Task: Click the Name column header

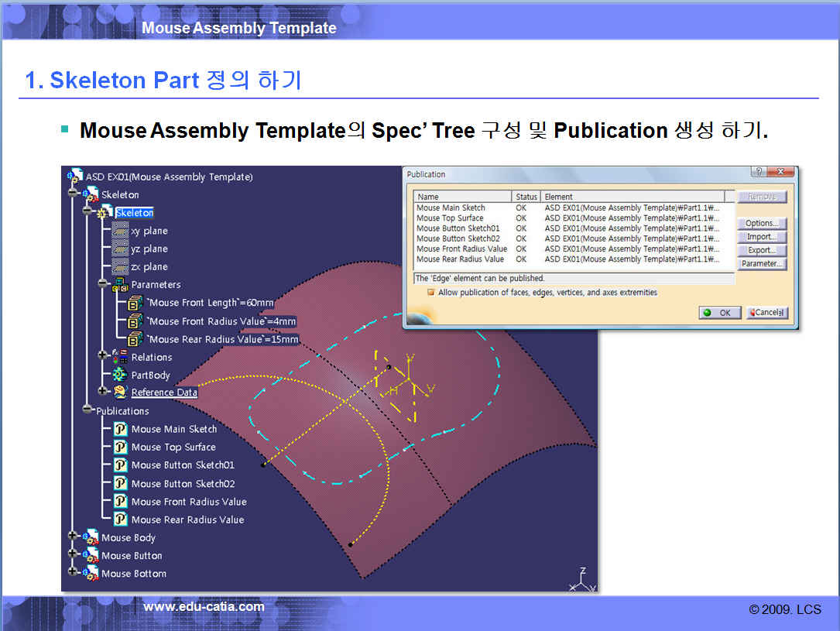Action: coord(463,197)
